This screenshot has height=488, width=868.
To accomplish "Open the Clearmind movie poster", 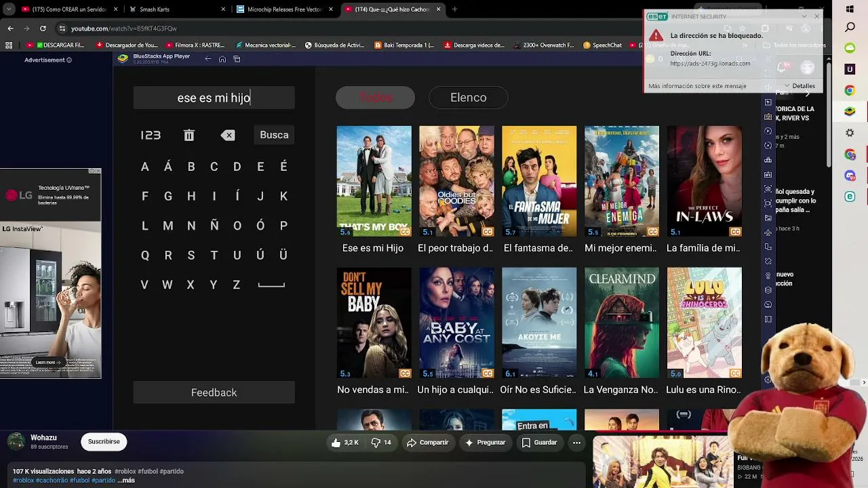I will [622, 323].
